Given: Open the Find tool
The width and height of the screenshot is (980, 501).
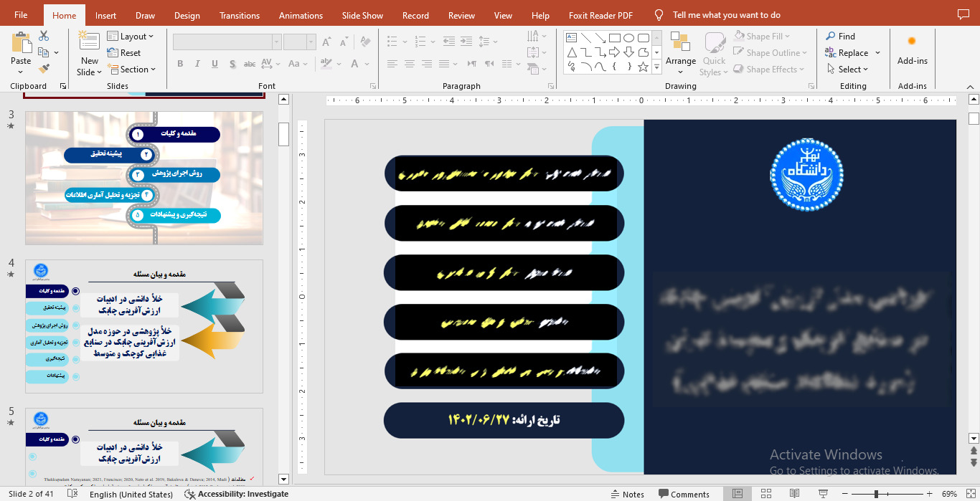Looking at the screenshot, I should pos(844,36).
